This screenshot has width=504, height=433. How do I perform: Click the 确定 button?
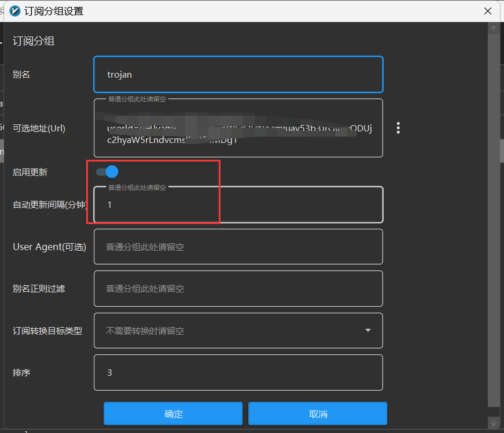pos(173,414)
